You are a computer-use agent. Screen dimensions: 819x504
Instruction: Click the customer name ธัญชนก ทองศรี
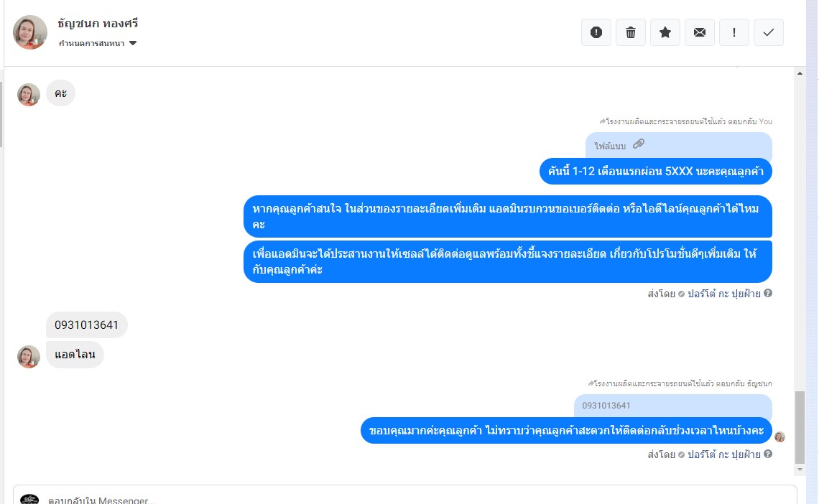pos(98,24)
